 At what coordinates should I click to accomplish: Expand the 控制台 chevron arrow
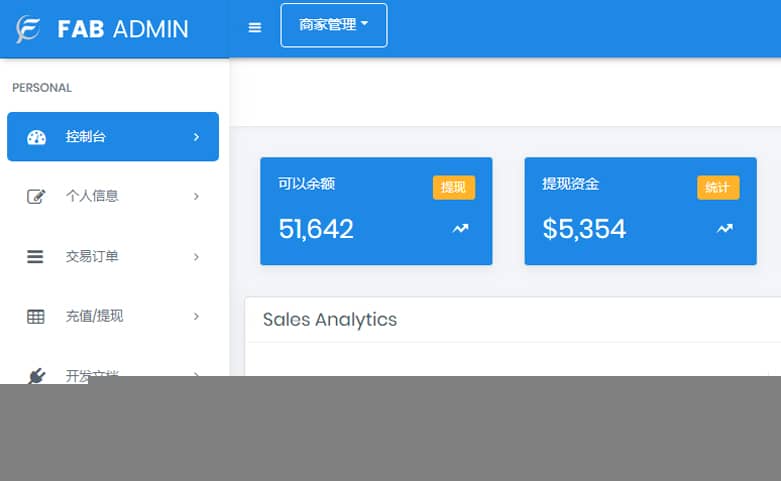(x=196, y=137)
